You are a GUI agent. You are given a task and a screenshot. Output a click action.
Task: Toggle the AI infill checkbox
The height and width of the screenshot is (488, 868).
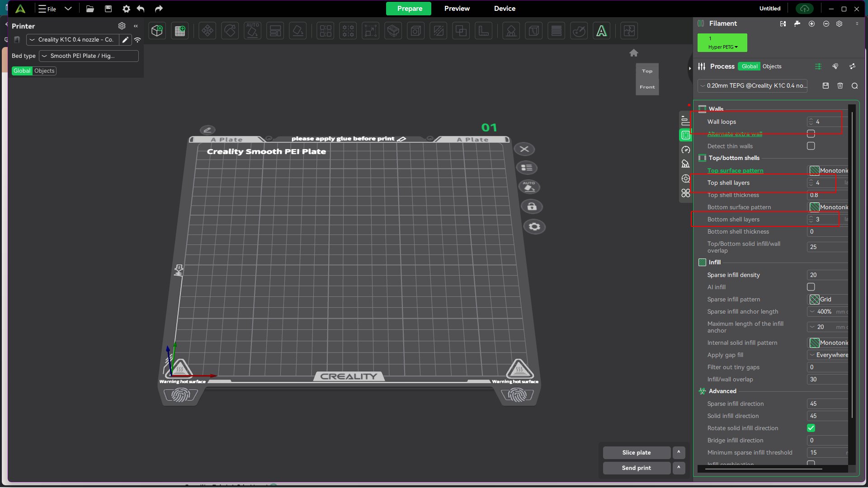click(811, 287)
